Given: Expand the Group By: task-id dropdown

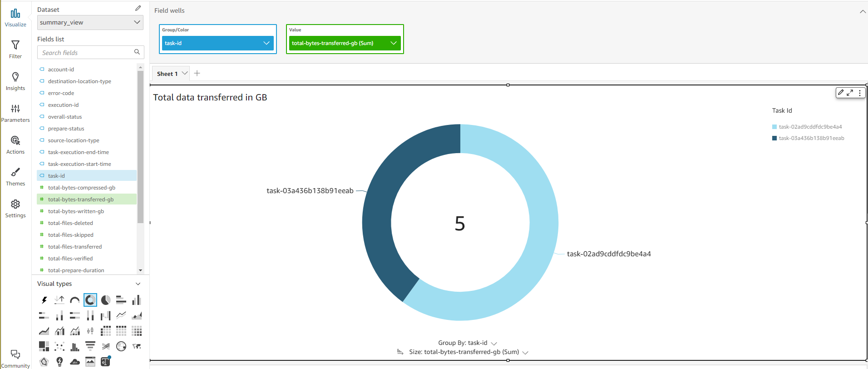Looking at the screenshot, I should [494, 343].
